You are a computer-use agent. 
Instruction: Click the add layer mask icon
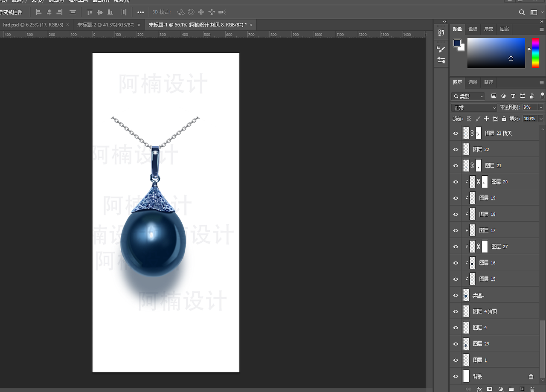coord(490,389)
